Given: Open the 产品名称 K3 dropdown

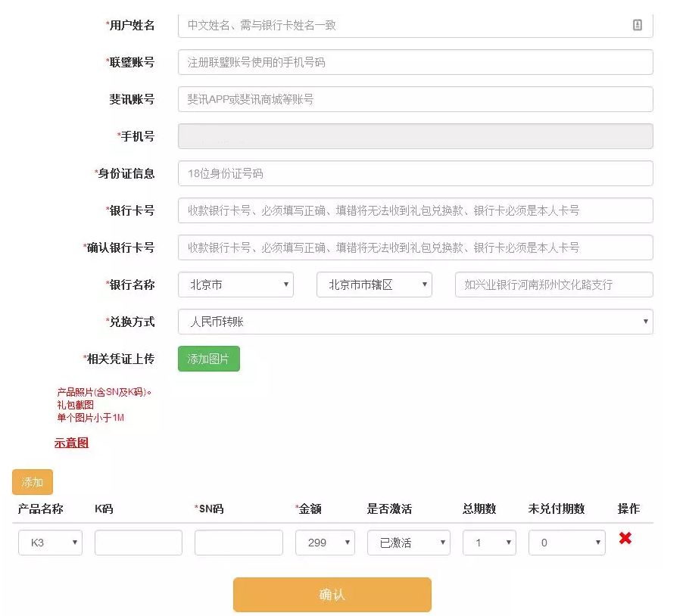Looking at the screenshot, I should [50, 543].
